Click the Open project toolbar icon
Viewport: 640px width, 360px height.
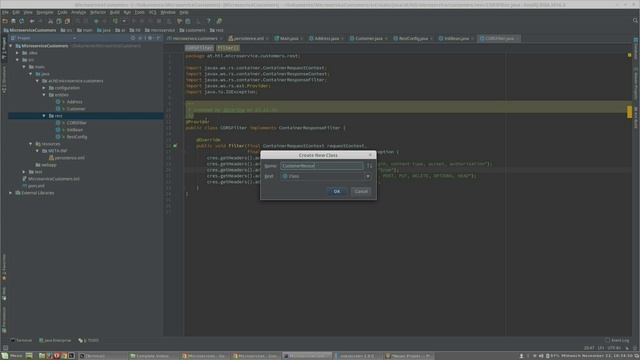coord(5,21)
